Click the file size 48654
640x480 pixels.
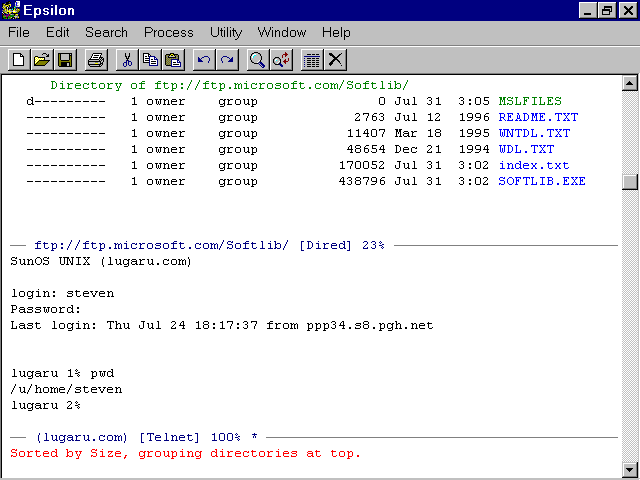(x=366, y=149)
